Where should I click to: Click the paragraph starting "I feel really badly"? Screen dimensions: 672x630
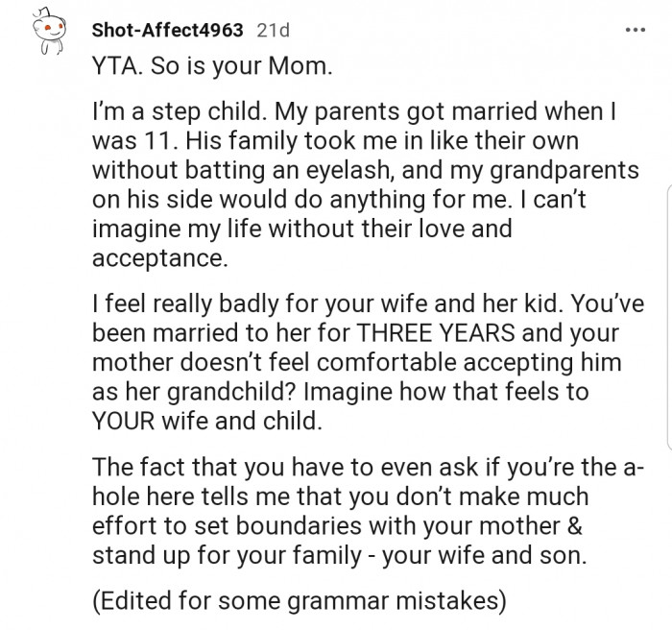pyautogui.click(x=368, y=362)
